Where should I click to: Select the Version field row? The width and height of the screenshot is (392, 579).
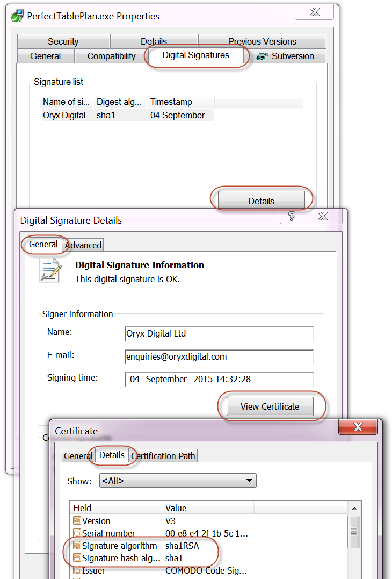pyautogui.click(x=208, y=521)
